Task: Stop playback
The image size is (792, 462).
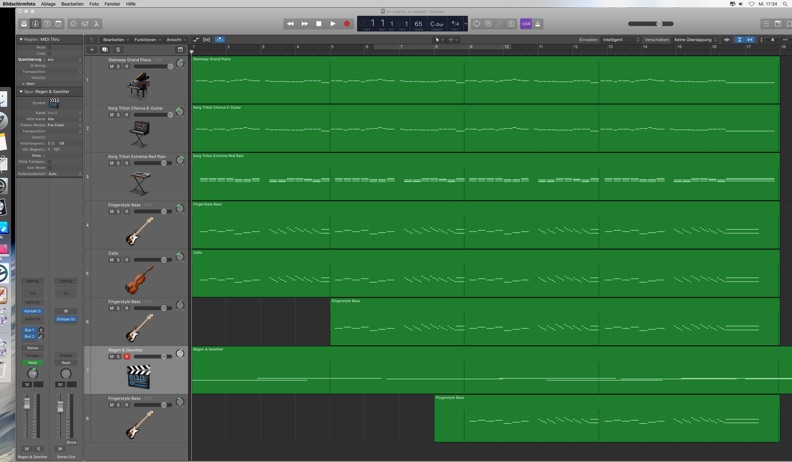Action: pos(319,24)
